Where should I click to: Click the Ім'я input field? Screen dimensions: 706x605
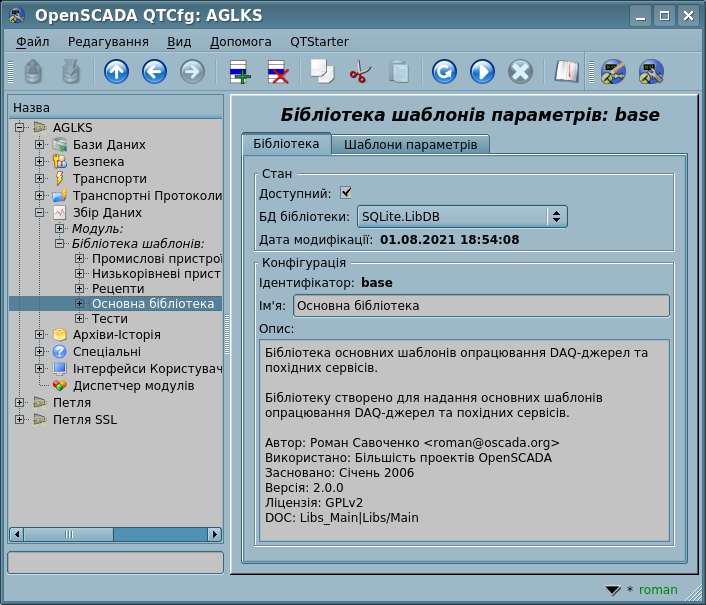(481, 306)
